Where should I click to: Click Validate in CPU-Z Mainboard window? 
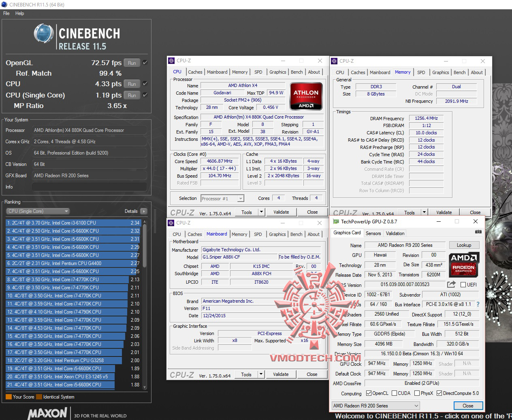[281, 374]
